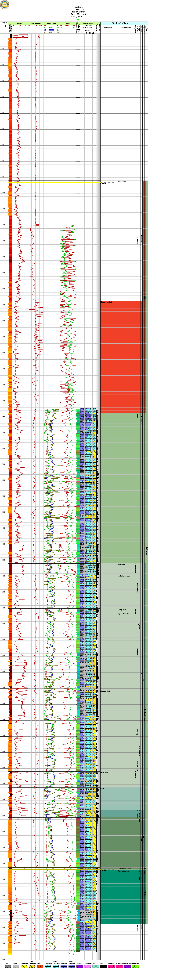Click the green well symbol above the log header

78,20
